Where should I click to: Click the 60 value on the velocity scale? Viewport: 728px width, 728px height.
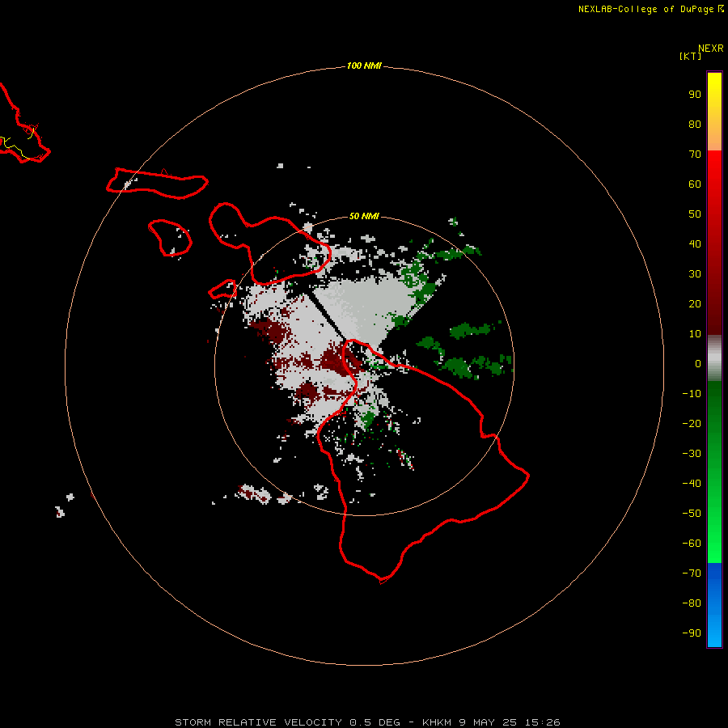[695, 184]
